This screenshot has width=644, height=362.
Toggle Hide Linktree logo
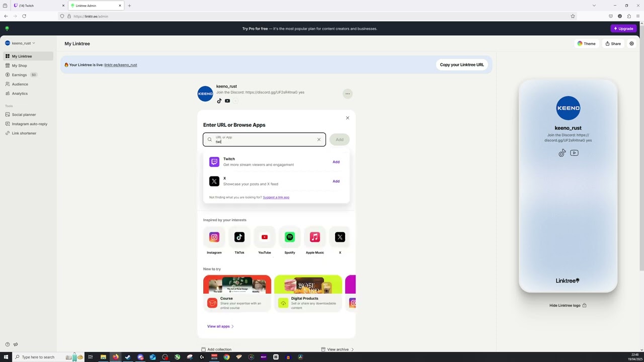point(568,305)
